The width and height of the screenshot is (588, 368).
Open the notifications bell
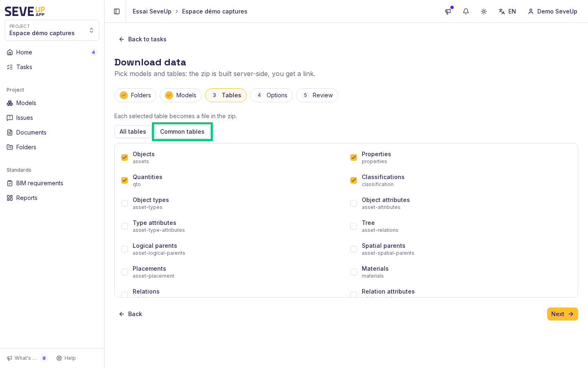tap(466, 11)
